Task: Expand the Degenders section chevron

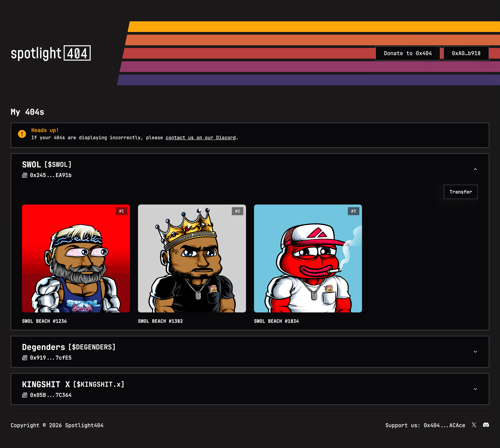Action: pyautogui.click(x=475, y=352)
